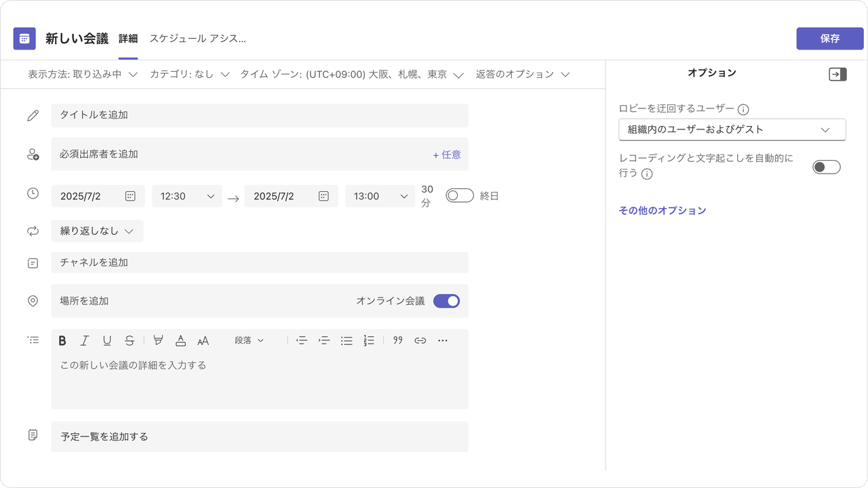Open the start date calendar picker icon
This screenshot has width=868, height=488.
[x=130, y=196]
